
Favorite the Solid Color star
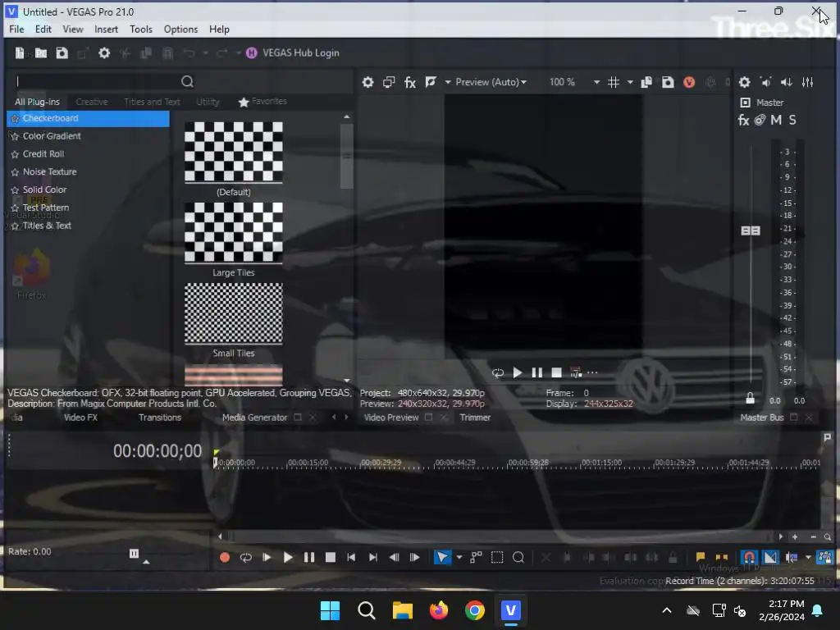(15, 190)
